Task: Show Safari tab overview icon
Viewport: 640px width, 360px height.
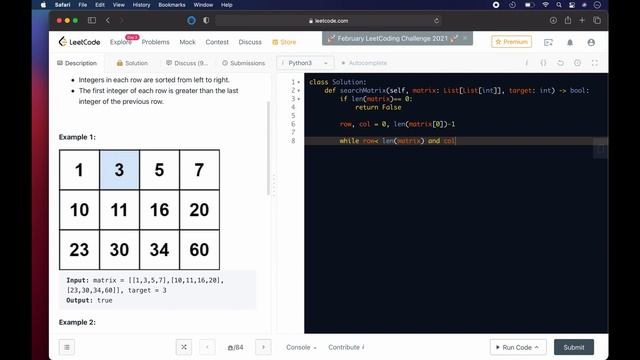Action: pos(597,20)
